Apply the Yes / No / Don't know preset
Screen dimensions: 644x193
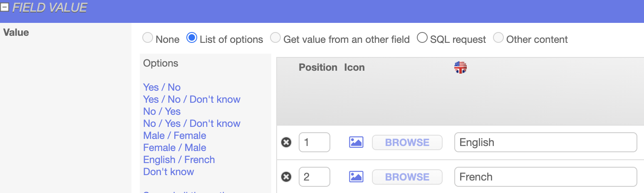click(192, 99)
